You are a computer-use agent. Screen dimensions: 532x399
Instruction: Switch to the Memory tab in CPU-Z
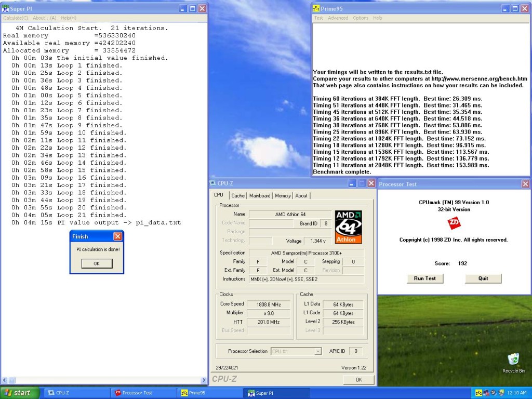click(283, 196)
